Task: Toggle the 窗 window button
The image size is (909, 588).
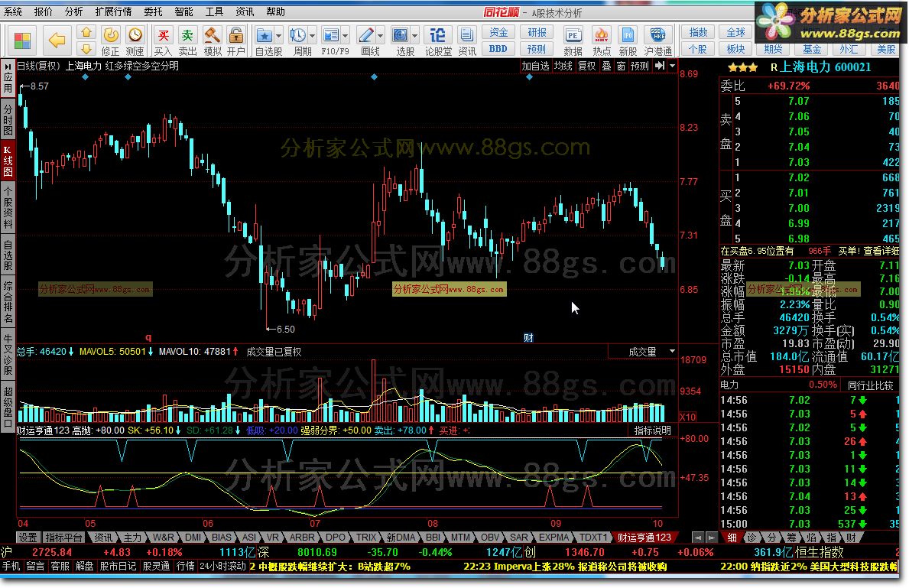Action: (x=621, y=66)
